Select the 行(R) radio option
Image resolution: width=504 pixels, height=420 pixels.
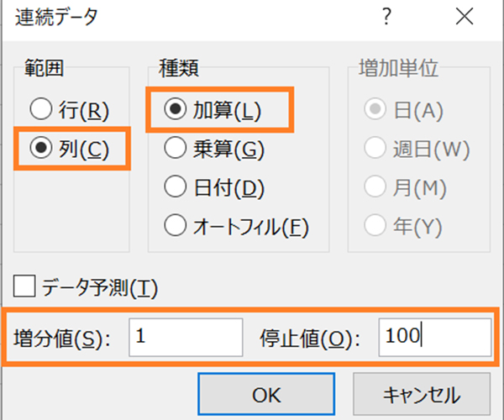pos(40,109)
